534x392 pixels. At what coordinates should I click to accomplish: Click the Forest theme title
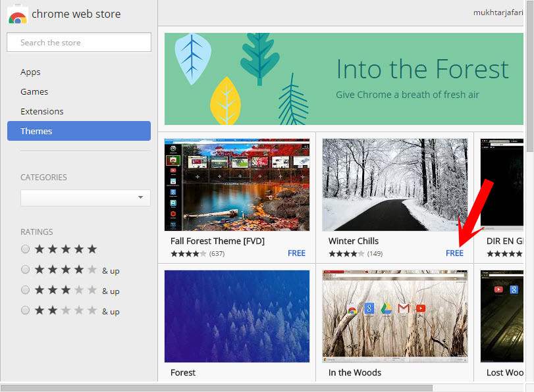183,373
